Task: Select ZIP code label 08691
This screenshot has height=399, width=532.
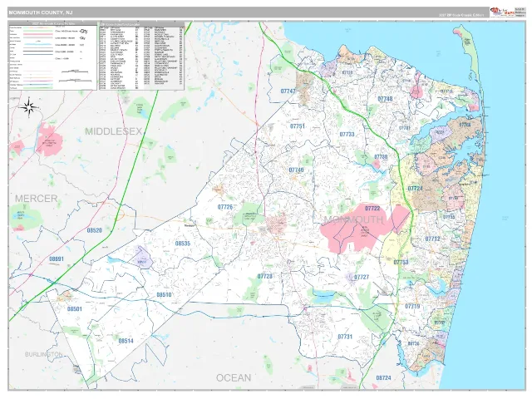Action: (57, 259)
